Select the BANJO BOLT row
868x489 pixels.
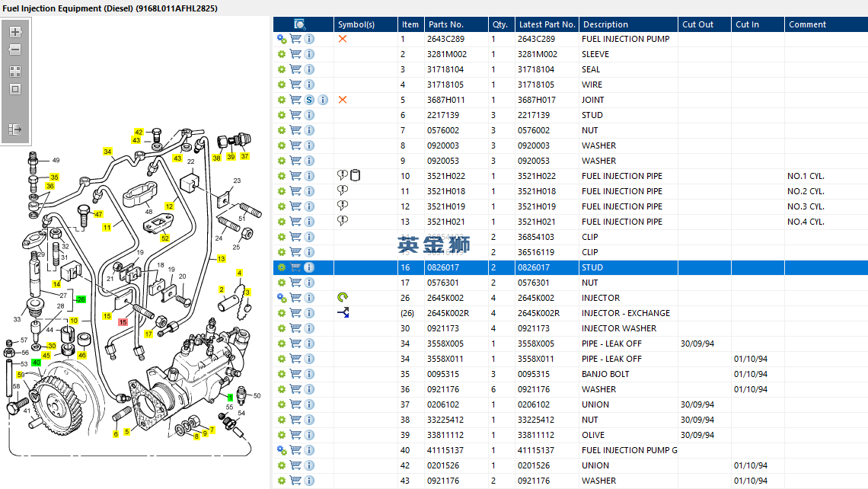[x=605, y=374]
